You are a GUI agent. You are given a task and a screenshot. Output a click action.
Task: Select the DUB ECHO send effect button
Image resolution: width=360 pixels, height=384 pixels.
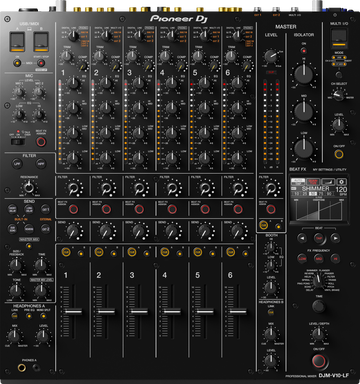point(12,229)
